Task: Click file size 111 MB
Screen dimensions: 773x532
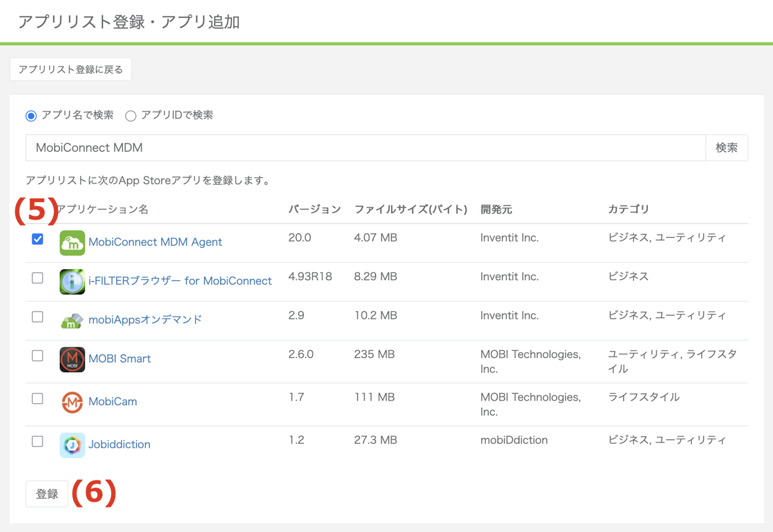Action: [x=374, y=397]
